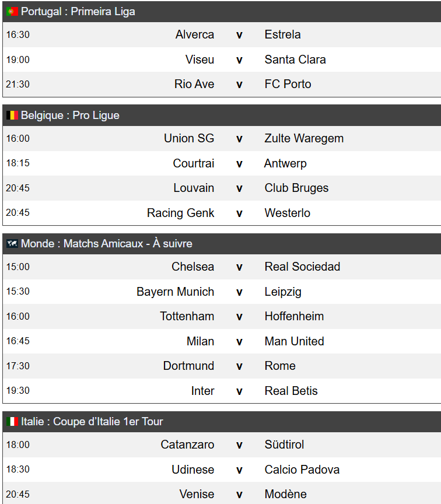Open the Portugal : Primeira Liga header

click(x=222, y=12)
